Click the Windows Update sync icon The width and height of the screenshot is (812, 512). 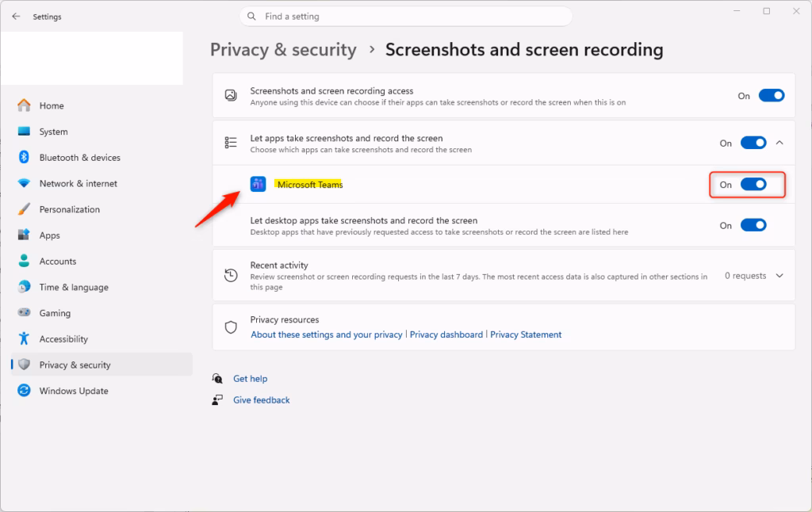coord(24,391)
